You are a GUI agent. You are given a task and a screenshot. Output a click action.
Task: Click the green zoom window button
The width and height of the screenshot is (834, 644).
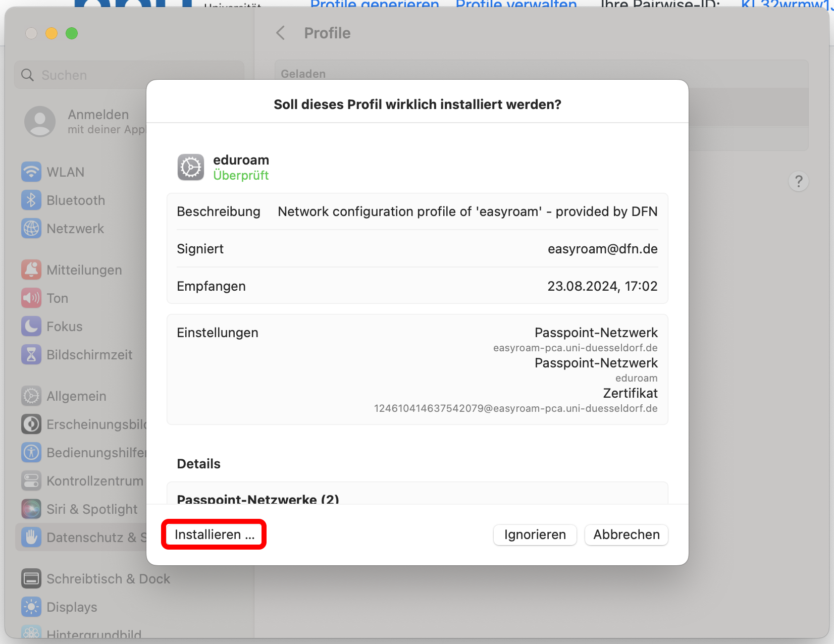pyautogui.click(x=72, y=33)
